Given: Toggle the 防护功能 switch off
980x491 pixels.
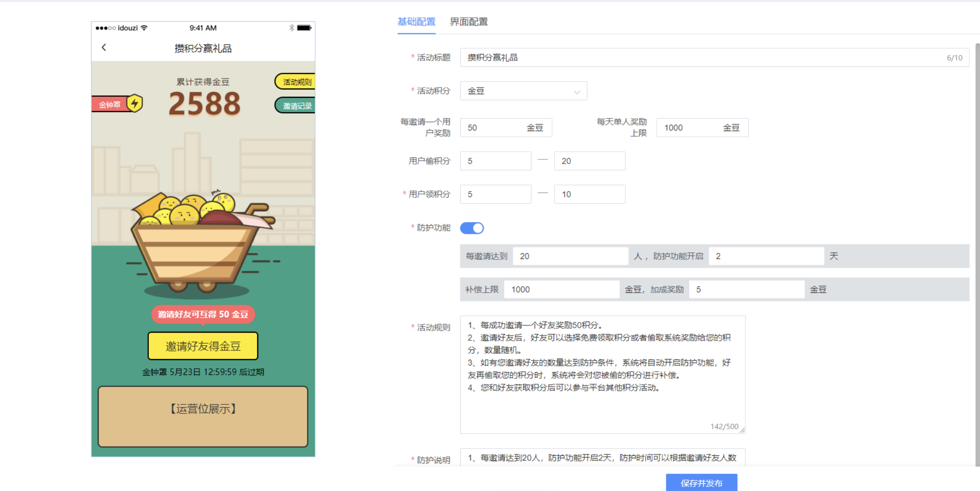Looking at the screenshot, I should (472, 228).
